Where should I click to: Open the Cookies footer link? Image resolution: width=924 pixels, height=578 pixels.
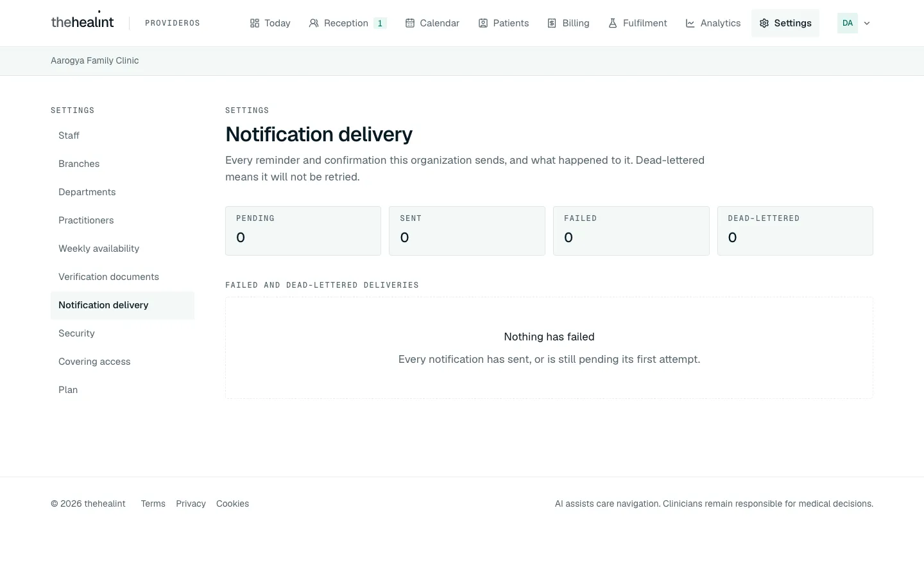pyautogui.click(x=232, y=504)
